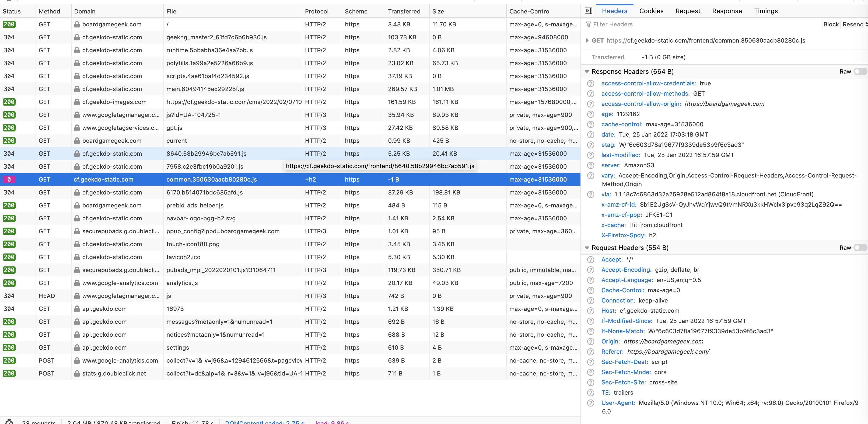The width and height of the screenshot is (868, 424).
Task: Click the collapse details pane icon
Action: pyautogui.click(x=588, y=11)
